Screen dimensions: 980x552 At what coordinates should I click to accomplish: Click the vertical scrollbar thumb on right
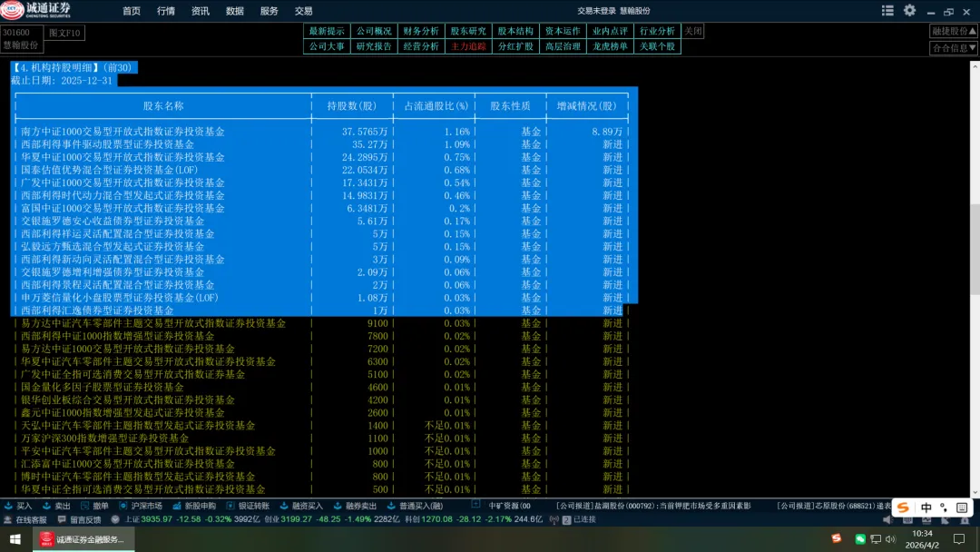tap(975, 249)
